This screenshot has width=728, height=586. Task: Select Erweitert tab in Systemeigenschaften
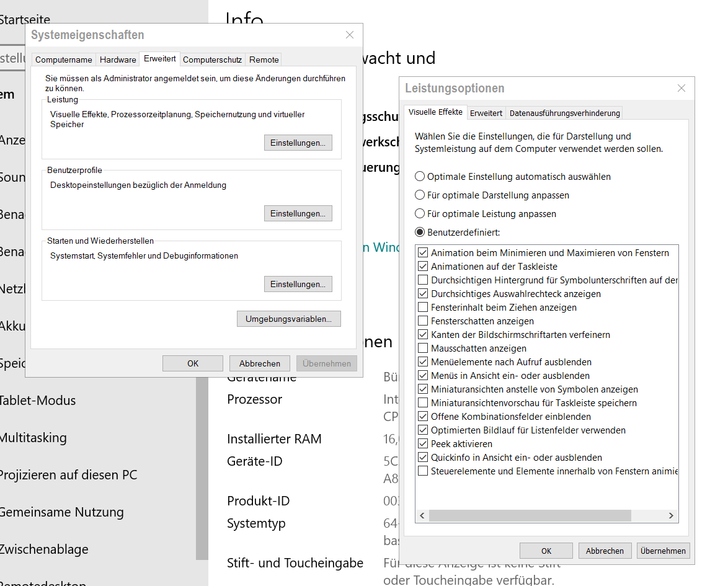pyautogui.click(x=160, y=58)
